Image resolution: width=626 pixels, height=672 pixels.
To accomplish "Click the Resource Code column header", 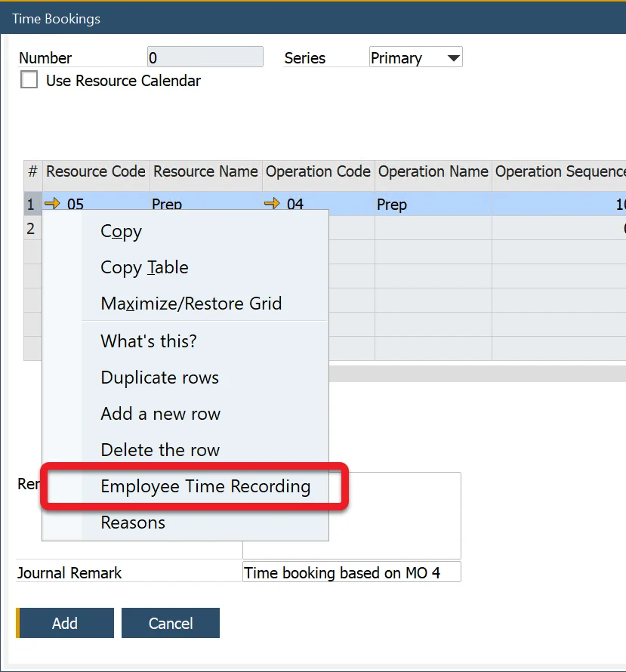I will [x=96, y=172].
